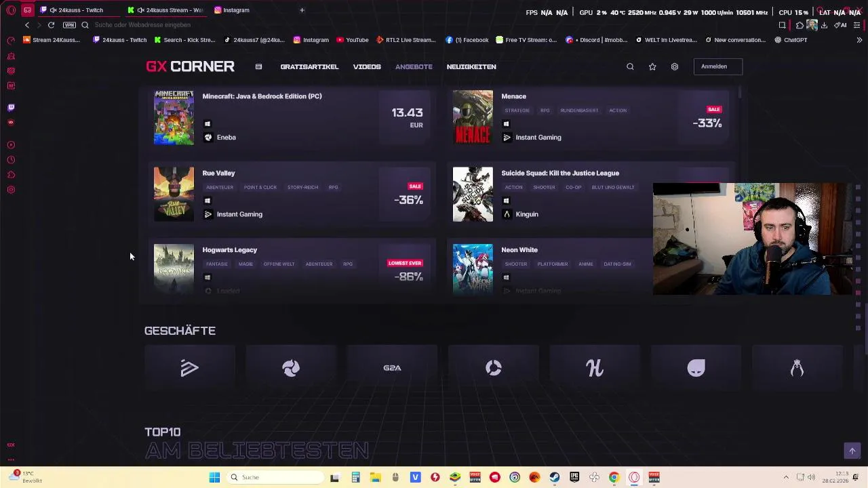Open GX Corner controller icon in tab bar

pyautogui.click(x=27, y=10)
